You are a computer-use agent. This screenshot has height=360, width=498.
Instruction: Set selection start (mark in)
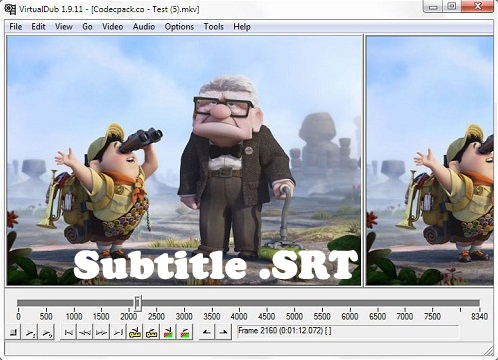coord(207,332)
